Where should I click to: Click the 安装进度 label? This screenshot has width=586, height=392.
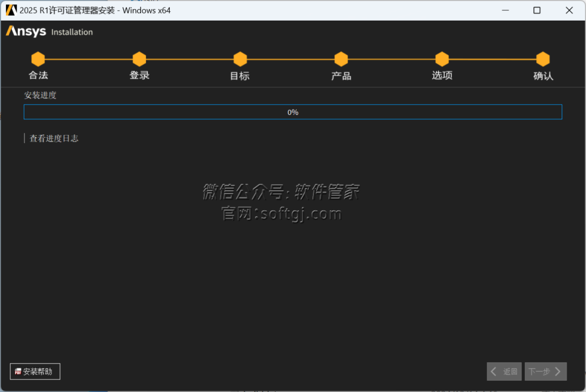point(40,95)
